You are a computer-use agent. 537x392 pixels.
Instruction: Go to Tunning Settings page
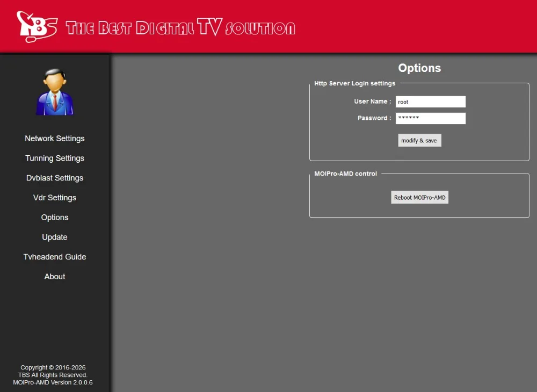tap(54, 158)
